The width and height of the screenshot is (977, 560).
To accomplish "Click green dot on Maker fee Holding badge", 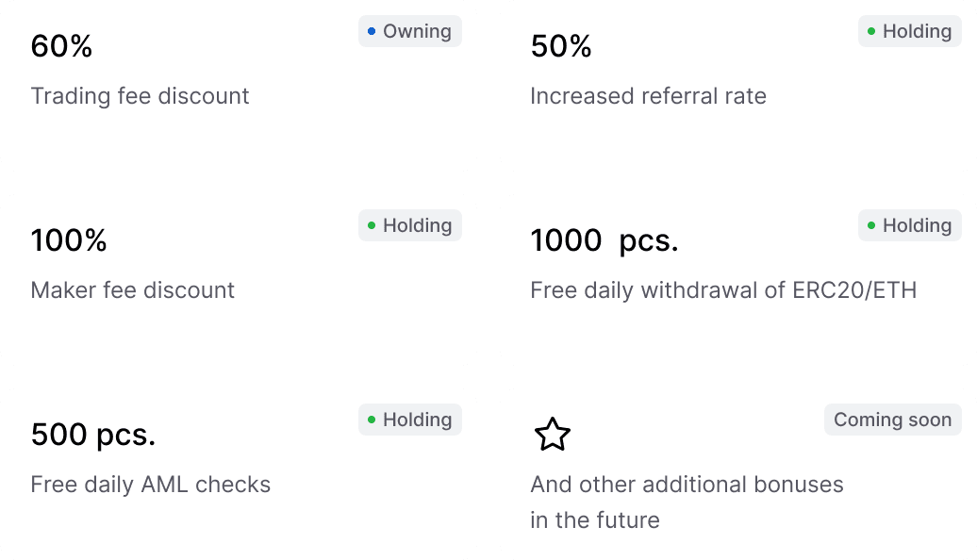I will [x=372, y=225].
